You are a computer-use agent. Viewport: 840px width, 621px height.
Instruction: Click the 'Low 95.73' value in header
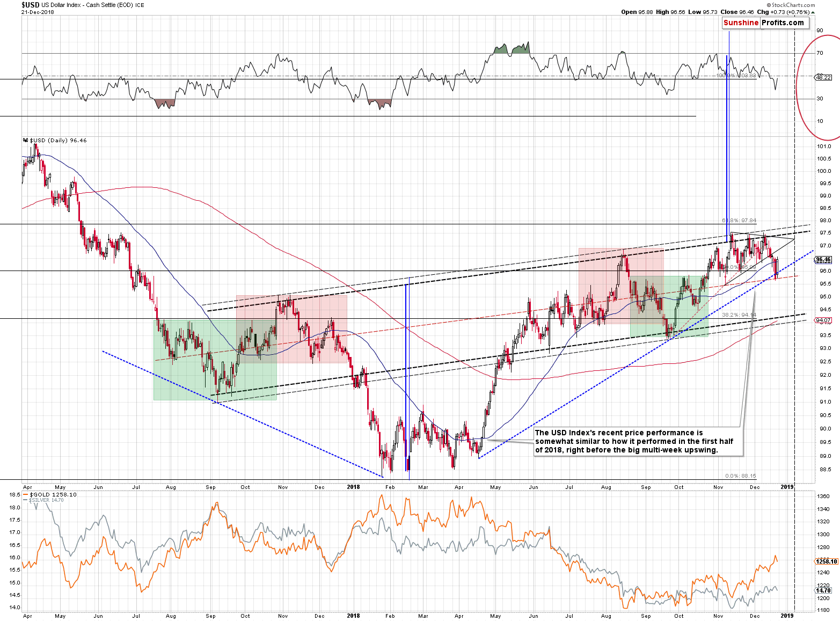click(x=703, y=12)
